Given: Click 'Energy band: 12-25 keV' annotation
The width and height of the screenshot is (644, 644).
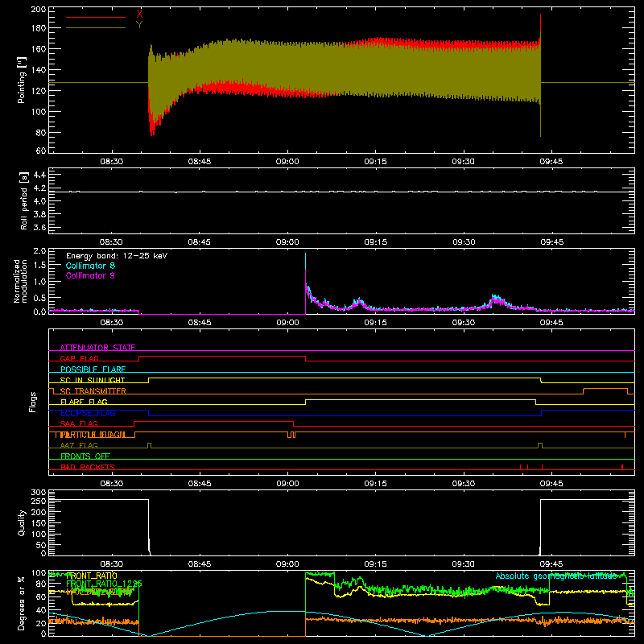Looking at the screenshot, I should 117,256.
